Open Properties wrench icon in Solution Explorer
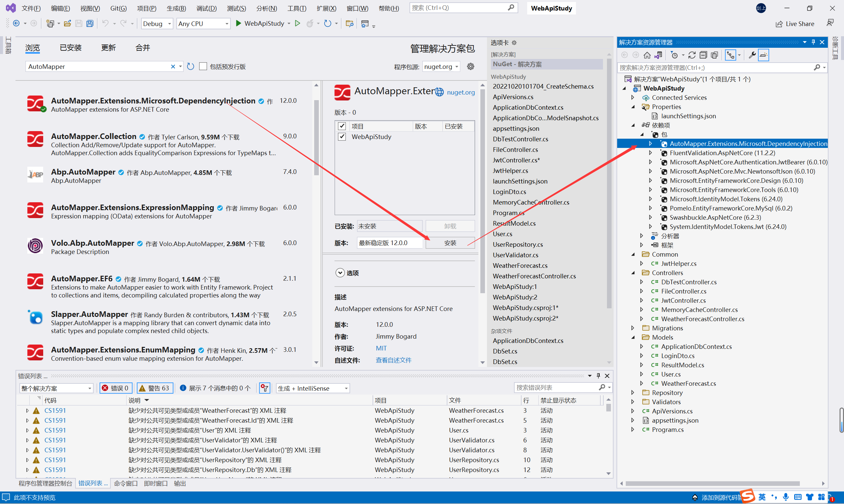 pyautogui.click(x=752, y=55)
